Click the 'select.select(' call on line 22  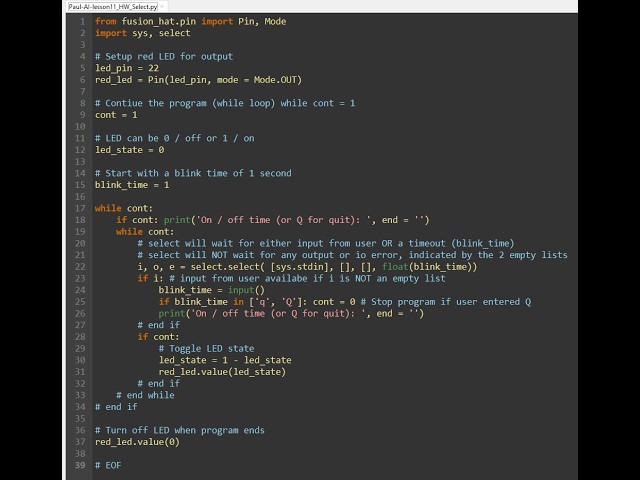pyautogui.click(x=228, y=267)
